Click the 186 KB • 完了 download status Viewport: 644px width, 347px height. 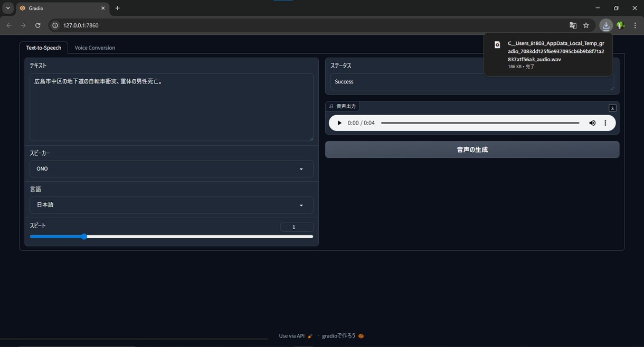[522, 67]
